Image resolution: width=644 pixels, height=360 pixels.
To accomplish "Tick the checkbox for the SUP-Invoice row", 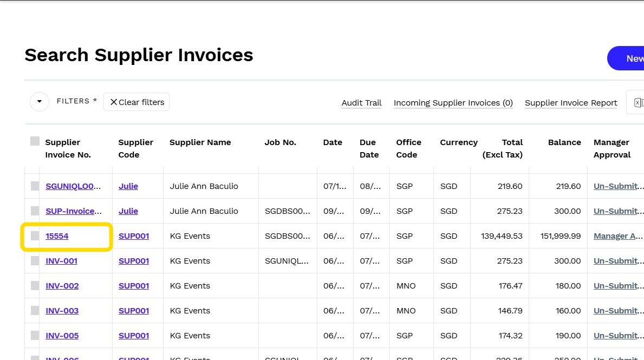I will tap(35, 211).
